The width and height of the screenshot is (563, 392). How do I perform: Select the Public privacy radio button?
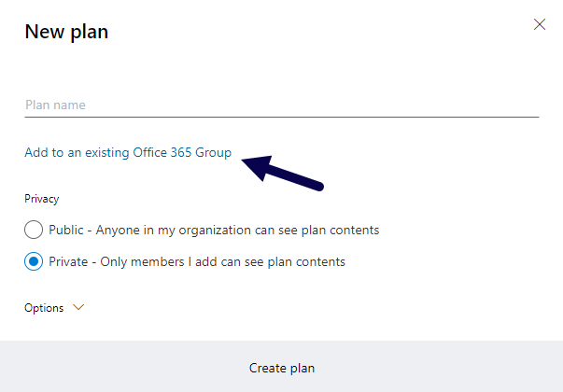[34, 230]
